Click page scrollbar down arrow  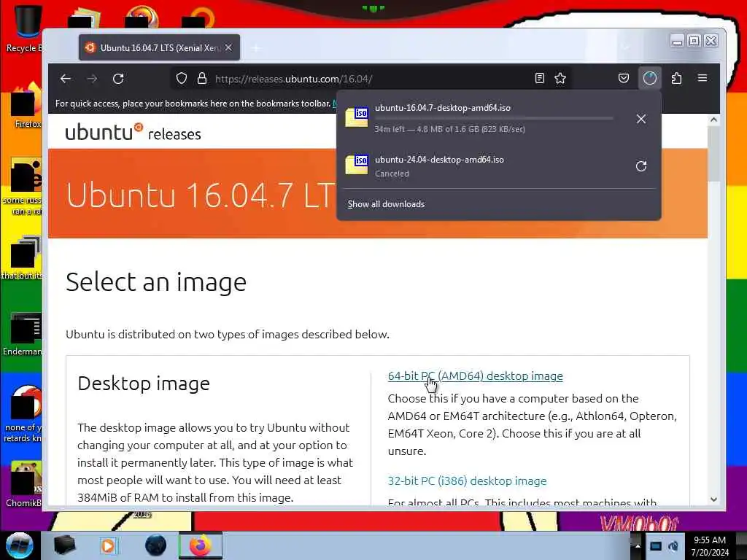pyautogui.click(x=713, y=499)
